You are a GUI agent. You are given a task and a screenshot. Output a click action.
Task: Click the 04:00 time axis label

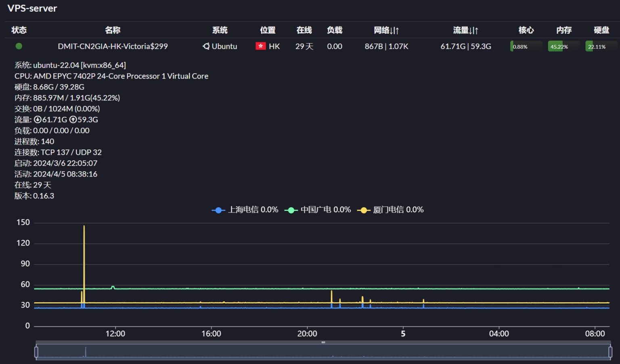(x=499, y=334)
